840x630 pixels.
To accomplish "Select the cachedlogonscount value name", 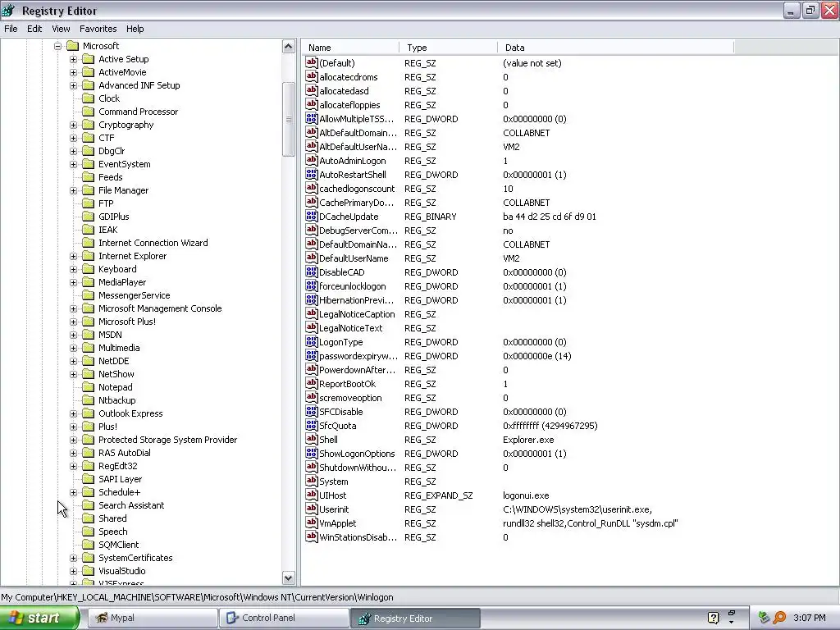I will (357, 189).
